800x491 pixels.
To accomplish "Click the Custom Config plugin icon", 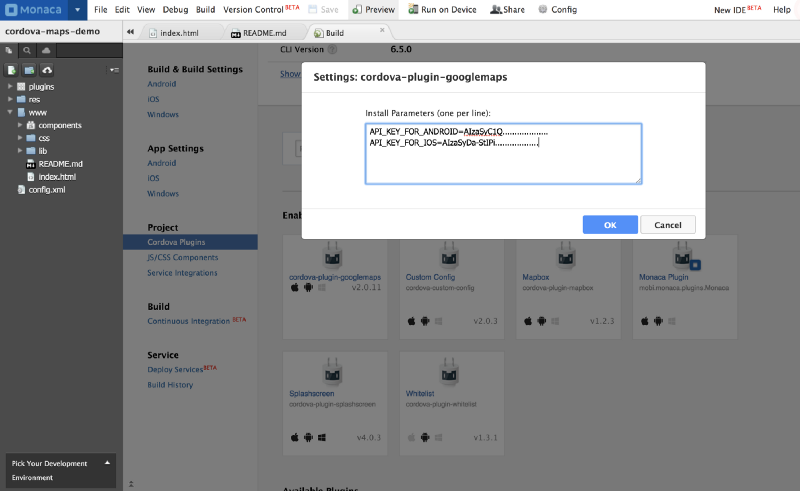I will 449,255.
